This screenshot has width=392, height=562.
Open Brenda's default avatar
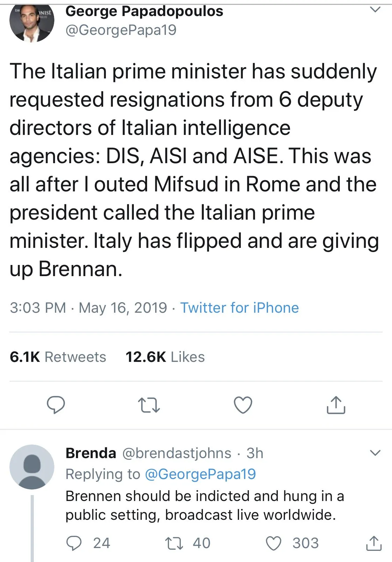32,466
